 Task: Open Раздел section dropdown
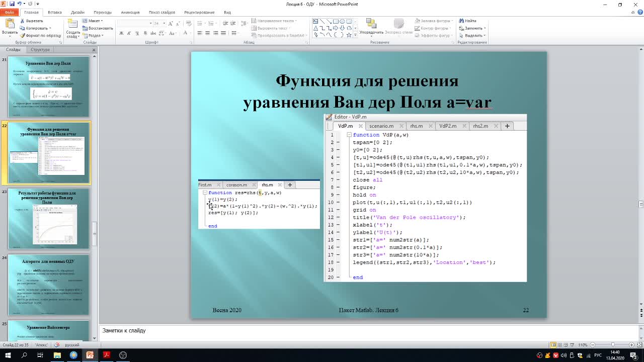tap(93, 36)
